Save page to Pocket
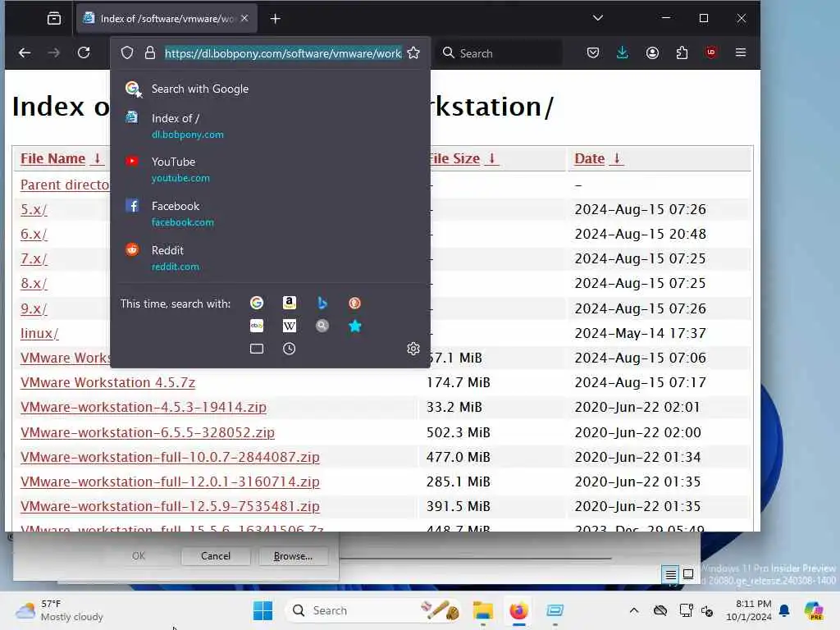 tap(592, 52)
